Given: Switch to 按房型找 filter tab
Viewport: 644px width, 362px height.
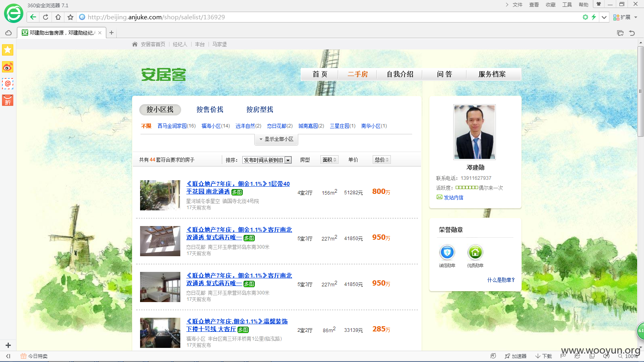Looking at the screenshot, I should 260,109.
